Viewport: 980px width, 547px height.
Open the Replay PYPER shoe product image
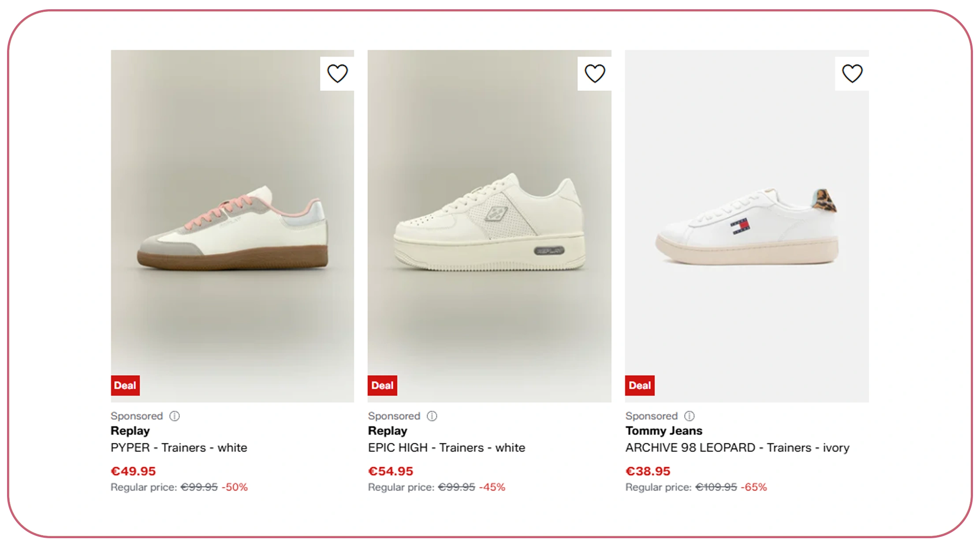tap(232, 226)
